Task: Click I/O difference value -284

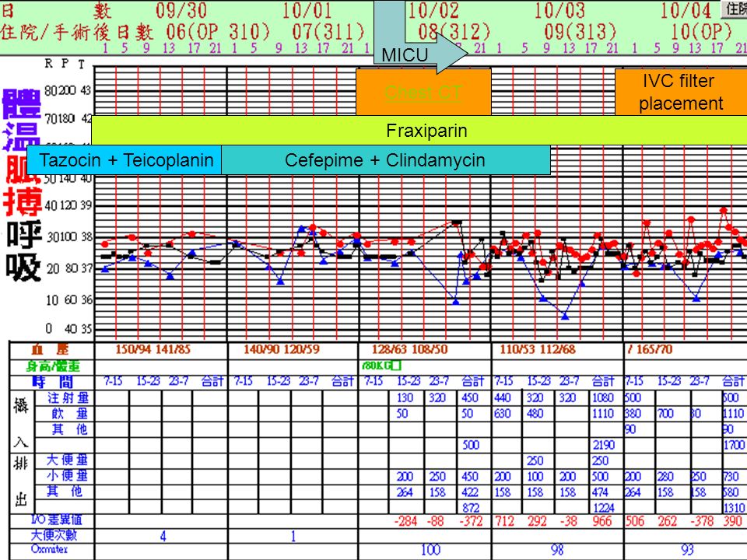Action: tap(406, 521)
